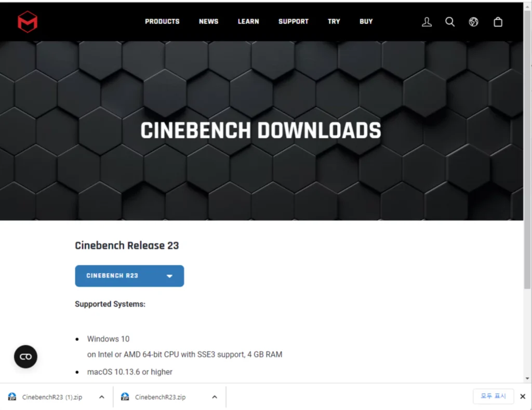Open the round chat widget icon
This screenshot has width=532, height=410.
click(x=26, y=356)
